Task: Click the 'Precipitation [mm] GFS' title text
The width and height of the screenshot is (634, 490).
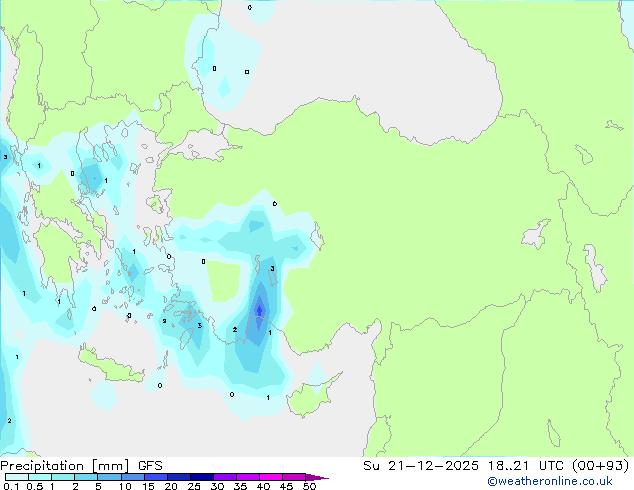Action: [81, 466]
